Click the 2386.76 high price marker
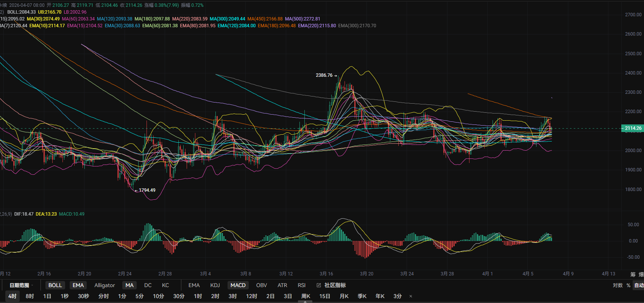 click(324, 75)
